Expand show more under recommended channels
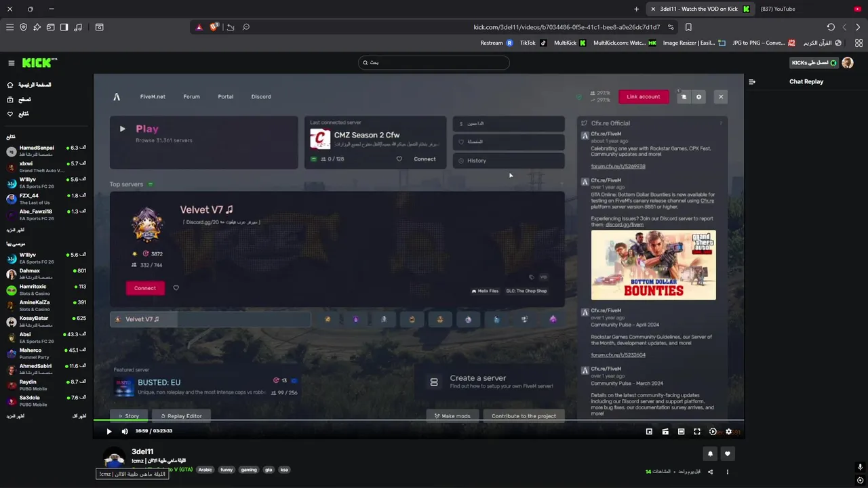Image resolution: width=868 pixels, height=488 pixels. [16, 415]
